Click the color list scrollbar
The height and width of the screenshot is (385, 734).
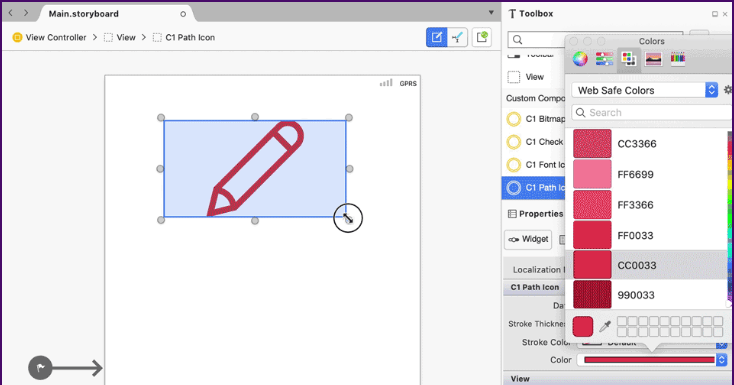coord(729,219)
